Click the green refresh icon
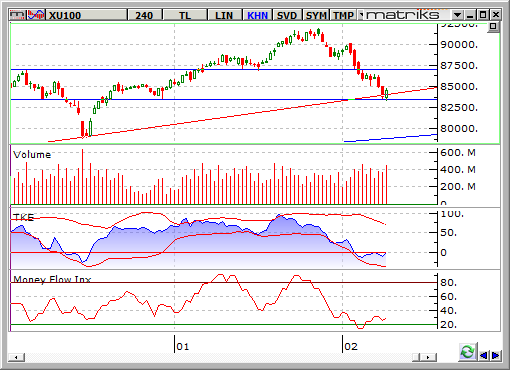This screenshot has width=510, height=370. 467,352
